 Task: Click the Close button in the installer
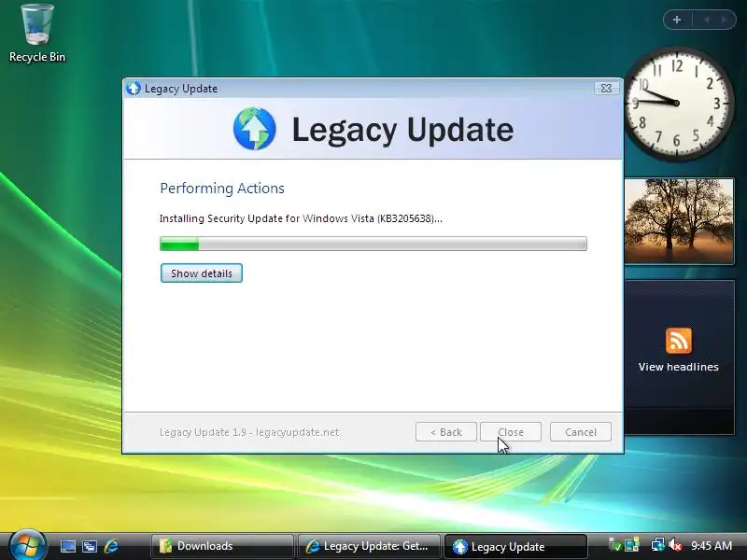pyautogui.click(x=511, y=432)
